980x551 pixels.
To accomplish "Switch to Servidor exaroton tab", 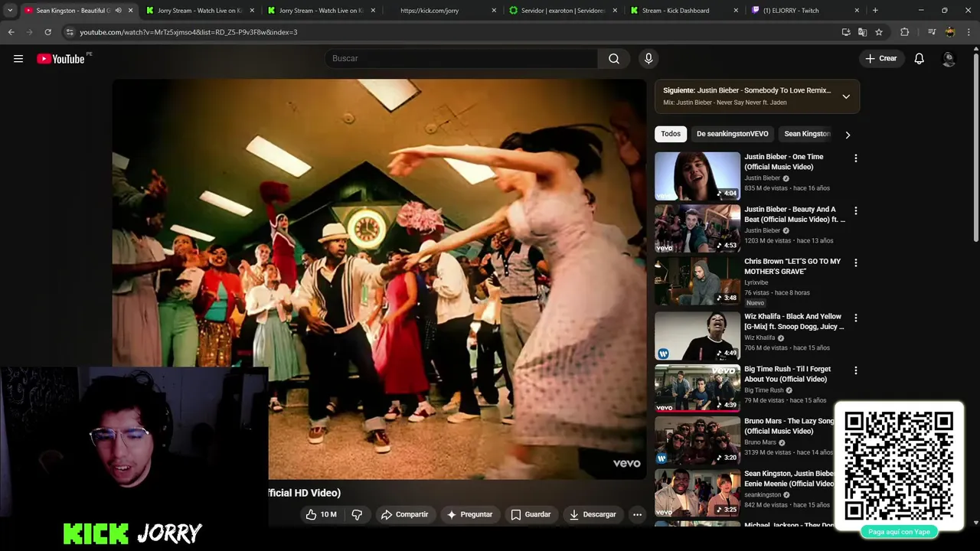I will tap(563, 11).
